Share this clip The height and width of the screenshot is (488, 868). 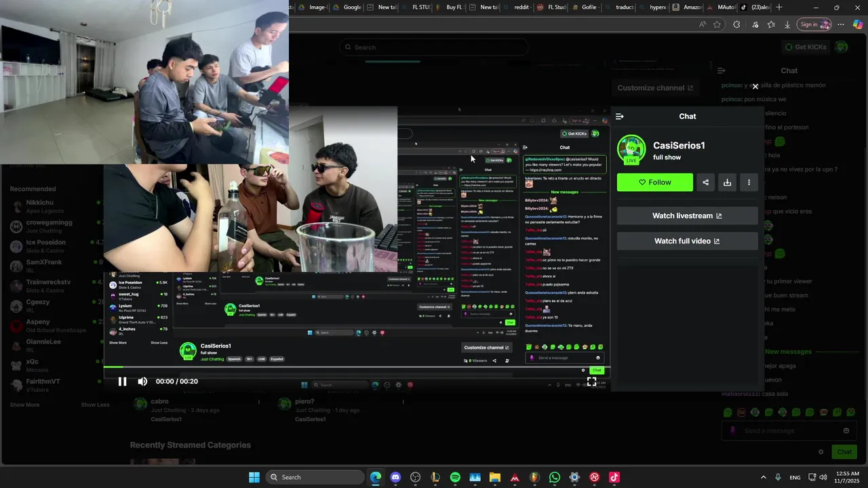[x=706, y=182]
